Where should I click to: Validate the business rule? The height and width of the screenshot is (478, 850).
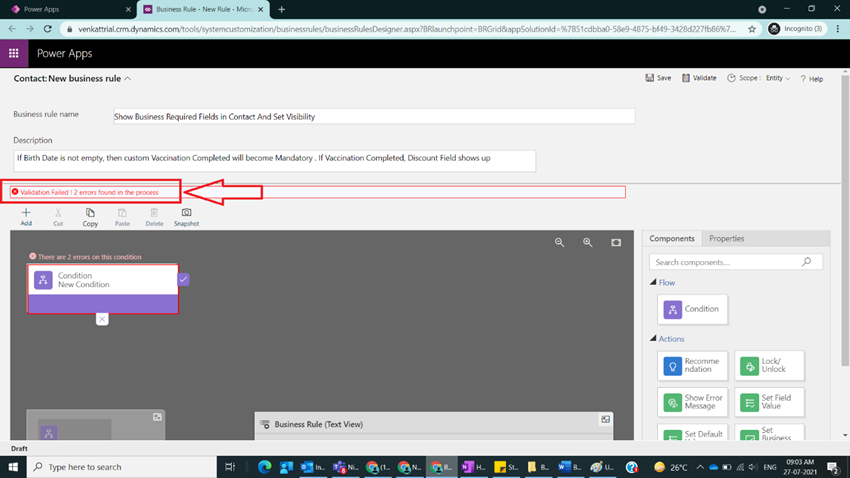699,78
